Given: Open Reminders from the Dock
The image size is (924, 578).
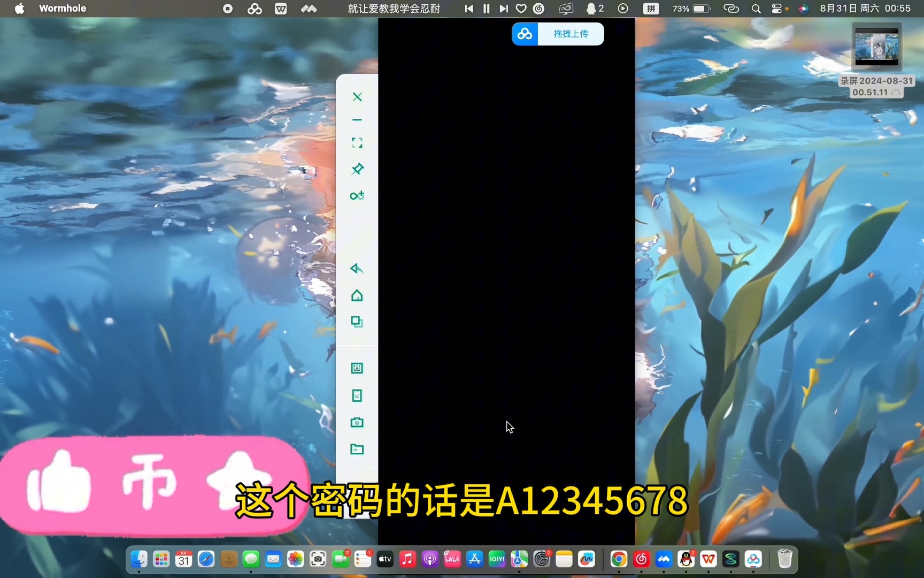Looking at the screenshot, I should (363, 559).
